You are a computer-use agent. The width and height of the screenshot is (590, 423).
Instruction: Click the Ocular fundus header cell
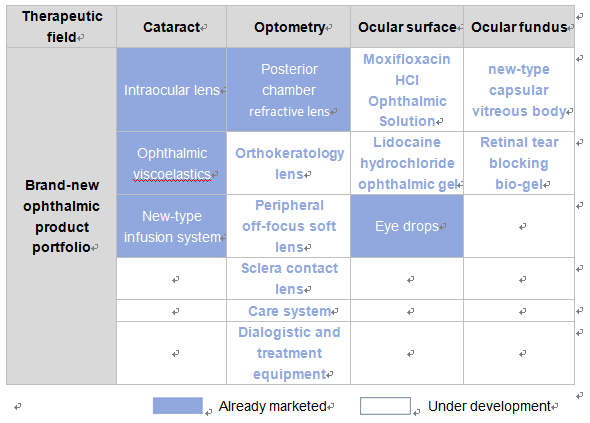coord(519,27)
